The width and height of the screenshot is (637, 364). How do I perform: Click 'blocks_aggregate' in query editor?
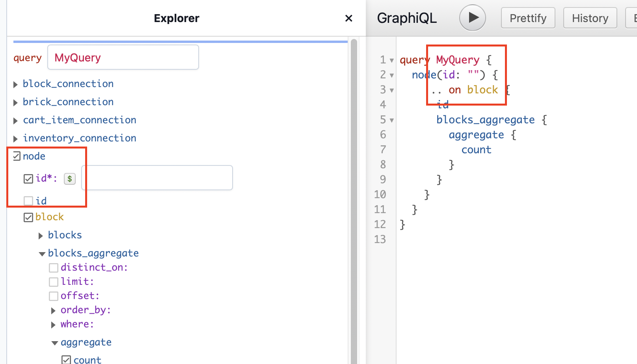(486, 120)
